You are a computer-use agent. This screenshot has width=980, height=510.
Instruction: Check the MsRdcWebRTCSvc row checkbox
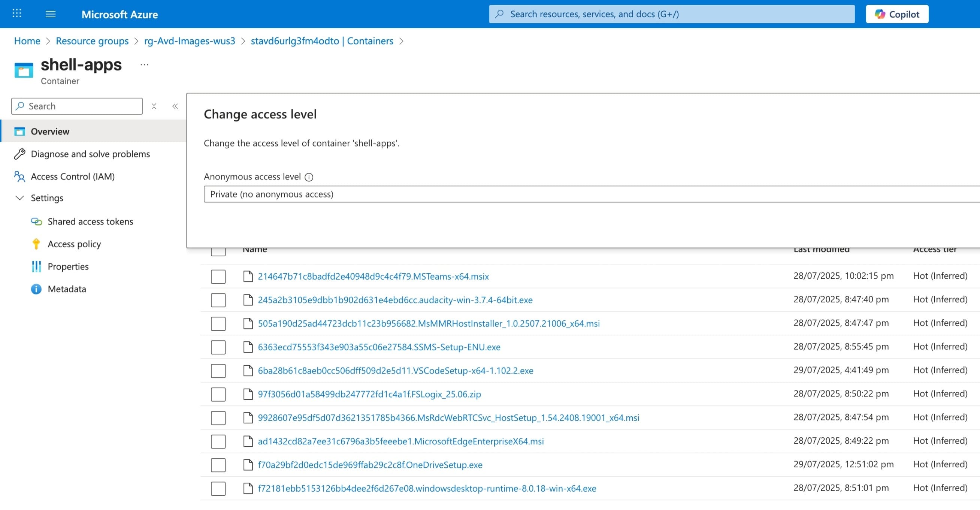tap(218, 418)
